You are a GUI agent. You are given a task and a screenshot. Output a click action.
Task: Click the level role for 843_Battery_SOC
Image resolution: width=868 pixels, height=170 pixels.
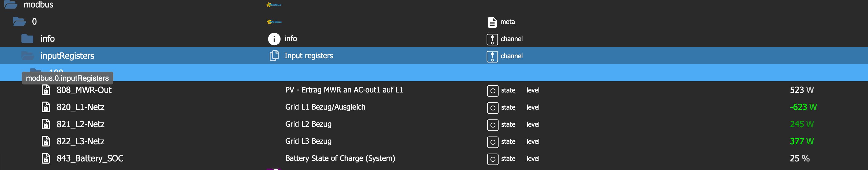[x=533, y=159]
